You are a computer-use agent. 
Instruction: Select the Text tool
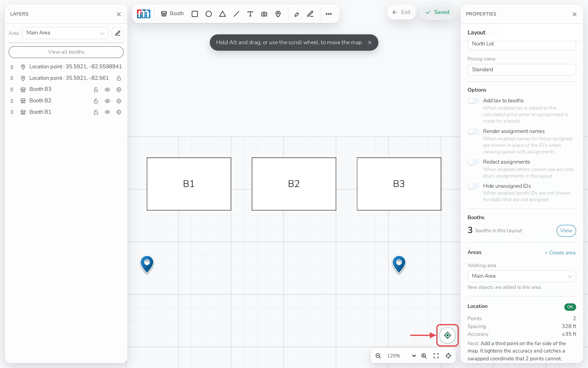(250, 14)
